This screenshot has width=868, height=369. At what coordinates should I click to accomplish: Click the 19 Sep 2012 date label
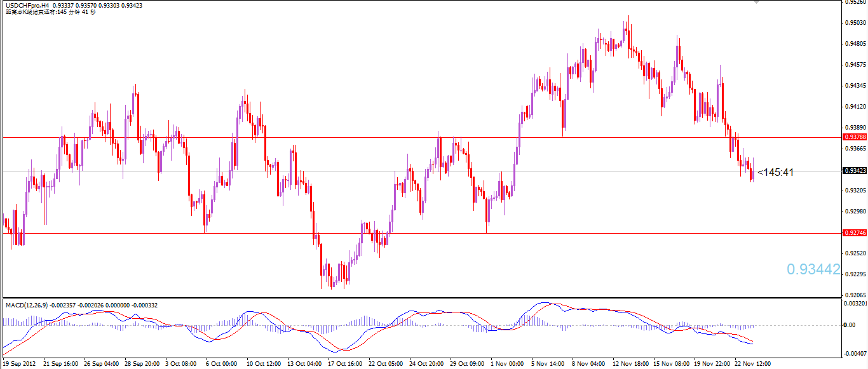click(19, 364)
